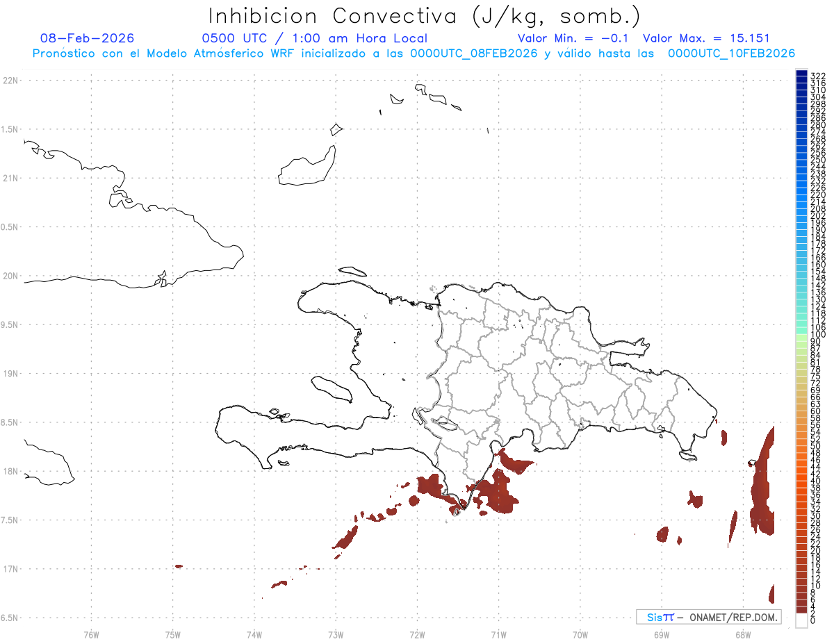This screenshot has height=644, width=834.
Task: Click the '20N' latitude label
Action: pyautogui.click(x=10, y=276)
